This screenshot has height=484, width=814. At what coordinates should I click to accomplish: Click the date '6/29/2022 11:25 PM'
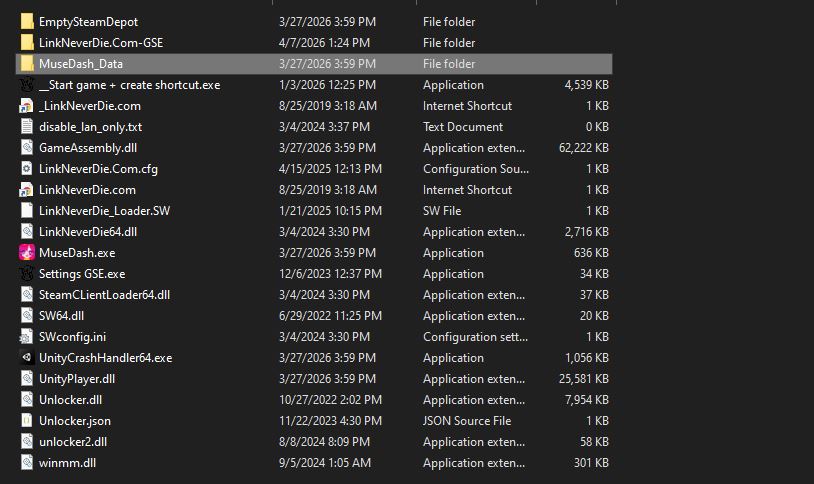(x=330, y=316)
